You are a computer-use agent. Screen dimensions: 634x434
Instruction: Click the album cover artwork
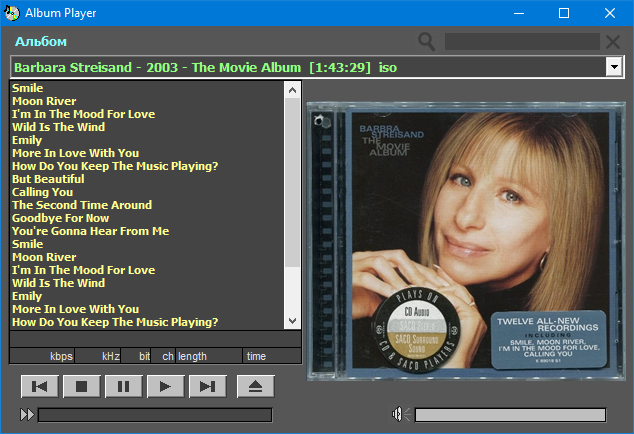pyautogui.click(x=466, y=241)
